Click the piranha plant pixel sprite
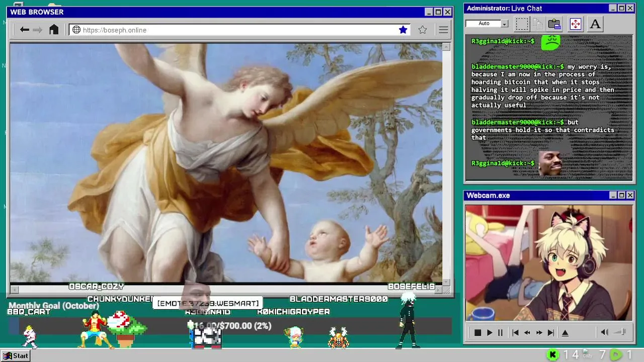This screenshot has width=644, height=362. point(125,330)
